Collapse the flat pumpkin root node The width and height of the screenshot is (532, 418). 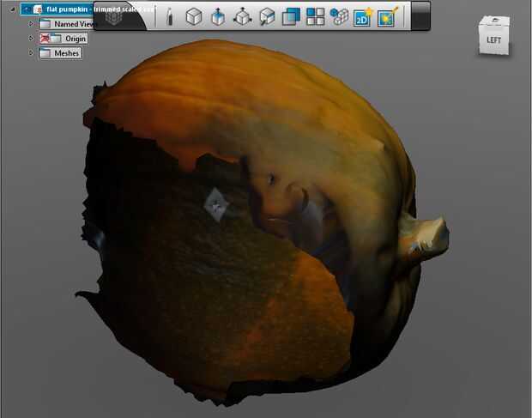tap(13, 9)
